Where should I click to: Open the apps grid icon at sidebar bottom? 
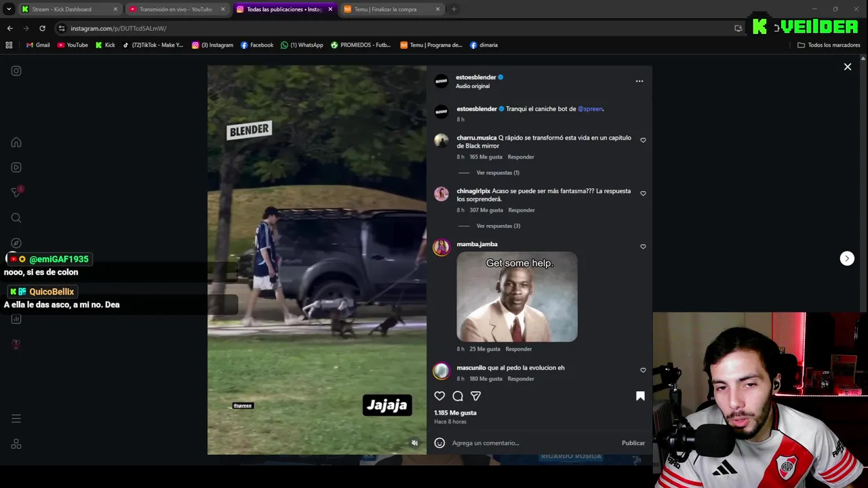pyautogui.click(x=16, y=444)
